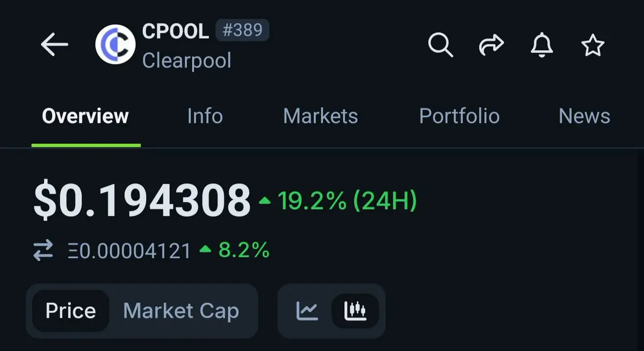Open search with magnifying glass icon
Screen dimensions: 644x351
[x=440, y=45]
